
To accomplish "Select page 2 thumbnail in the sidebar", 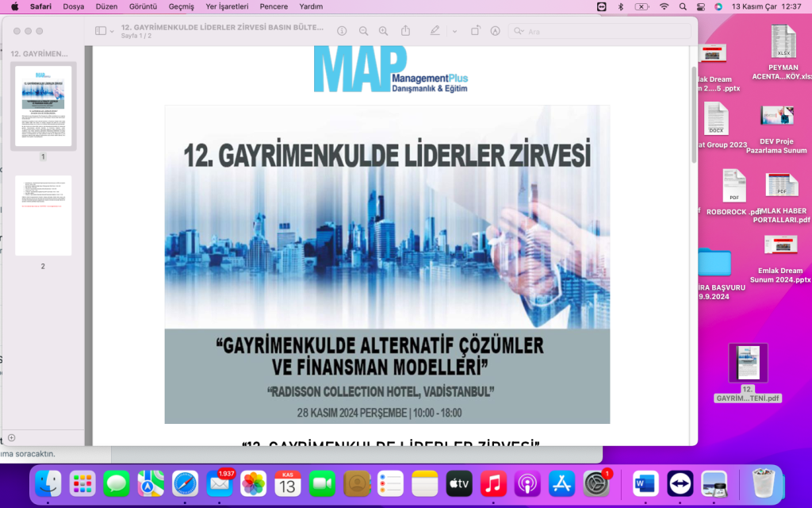I will [43, 216].
